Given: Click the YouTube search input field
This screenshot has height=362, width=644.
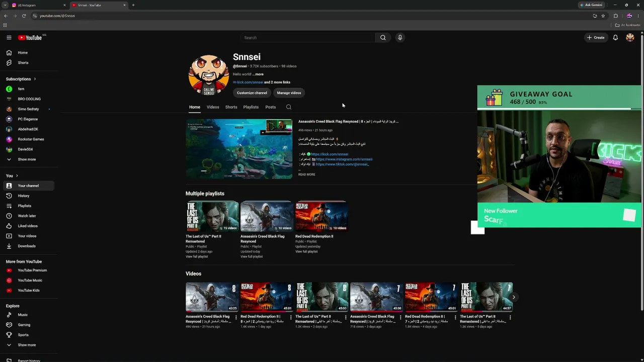Looking at the screenshot, I should (307, 38).
